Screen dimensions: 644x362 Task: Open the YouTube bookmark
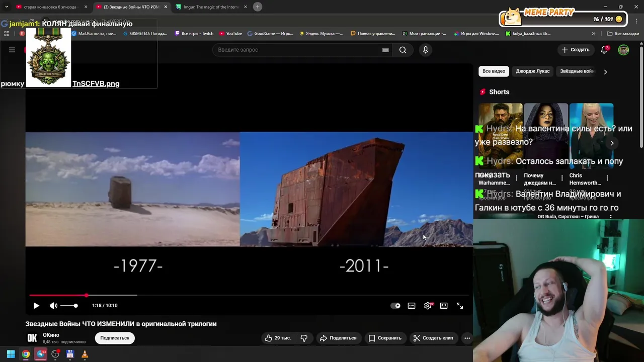pos(230,34)
